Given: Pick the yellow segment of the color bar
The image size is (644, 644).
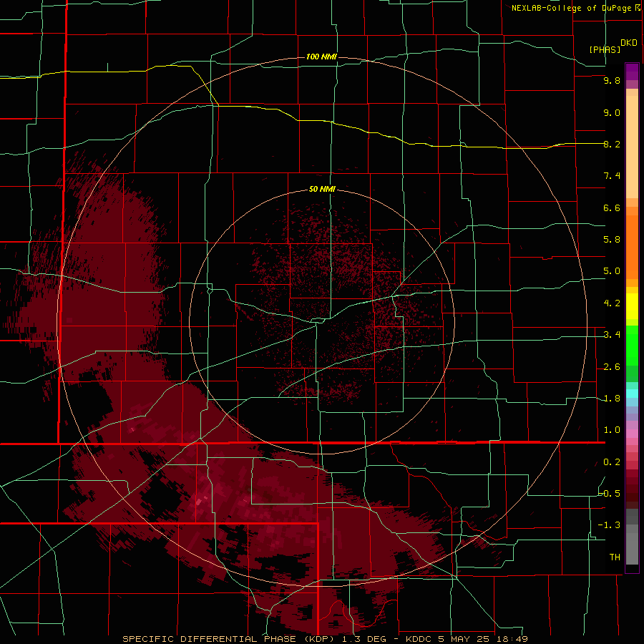Looking at the screenshot, I should coord(632,306).
